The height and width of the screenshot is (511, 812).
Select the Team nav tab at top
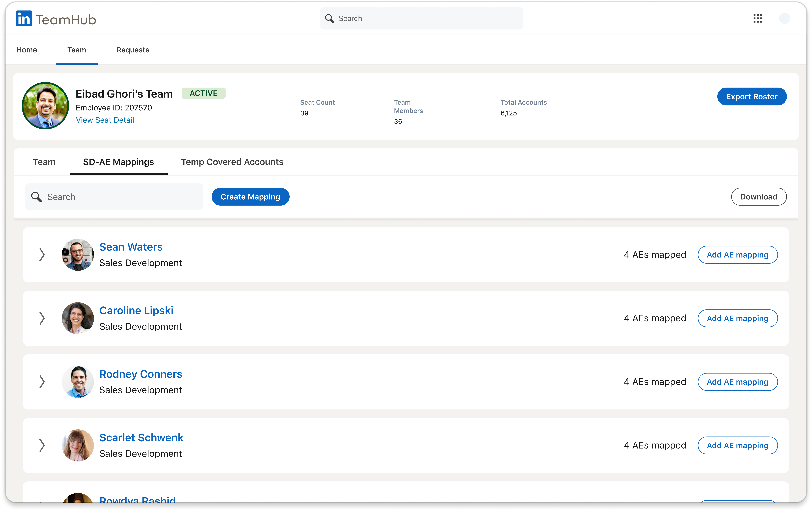[77, 50]
